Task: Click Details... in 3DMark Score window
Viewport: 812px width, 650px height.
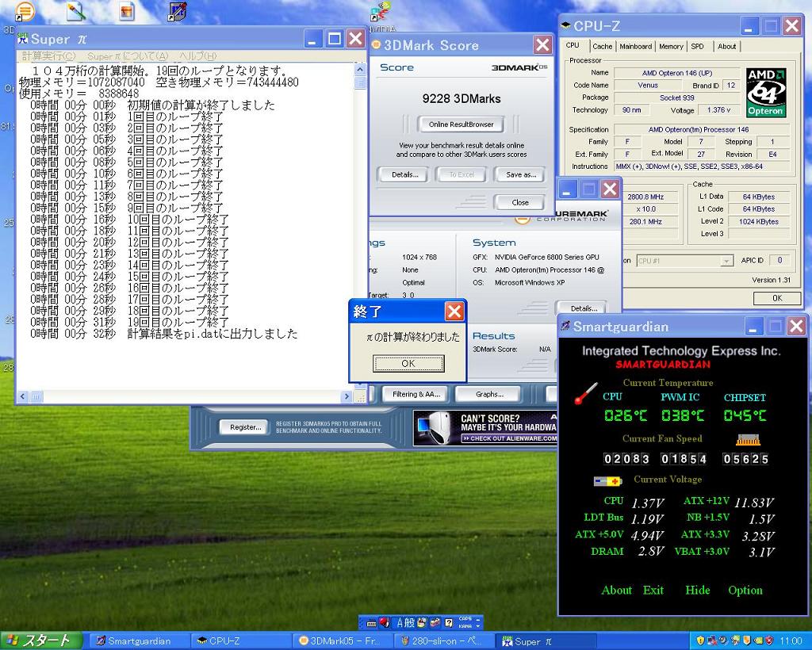Action: click(x=404, y=175)
